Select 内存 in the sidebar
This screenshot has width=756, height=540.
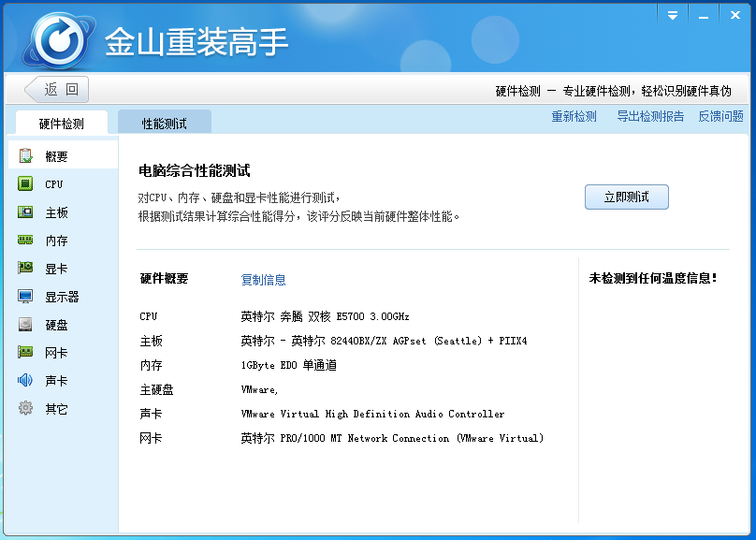click(64, 241)
